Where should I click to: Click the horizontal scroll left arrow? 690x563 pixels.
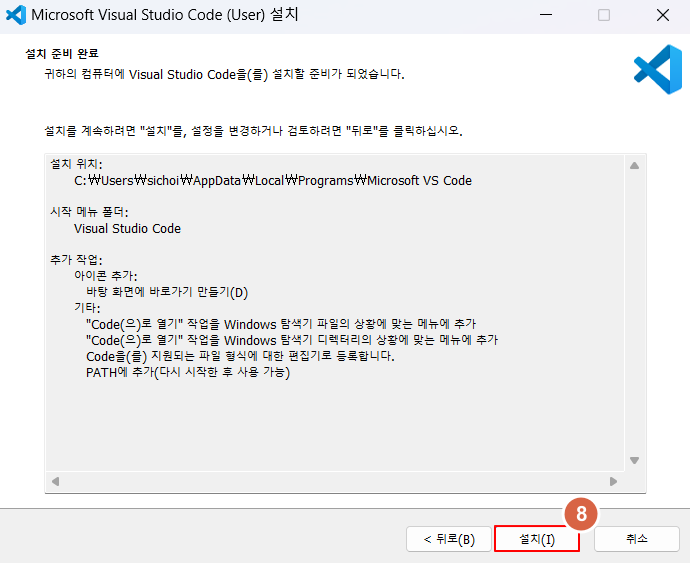55,481
